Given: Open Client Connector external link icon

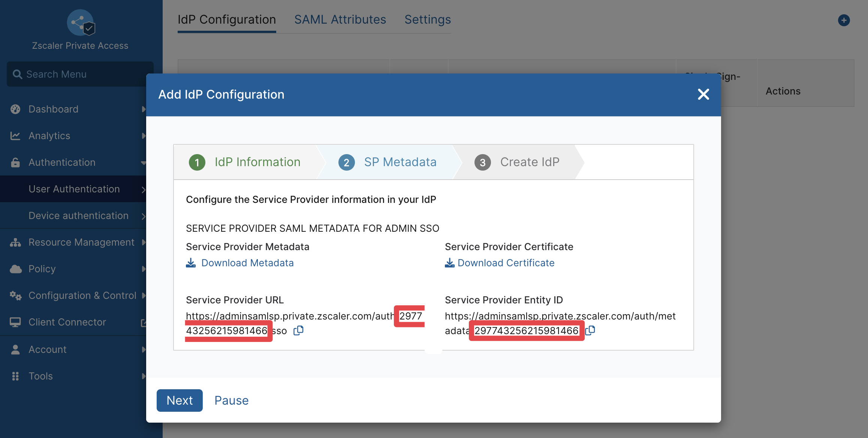Looking at the screenshot, I should pyautogui.click(x=143, y=322).
